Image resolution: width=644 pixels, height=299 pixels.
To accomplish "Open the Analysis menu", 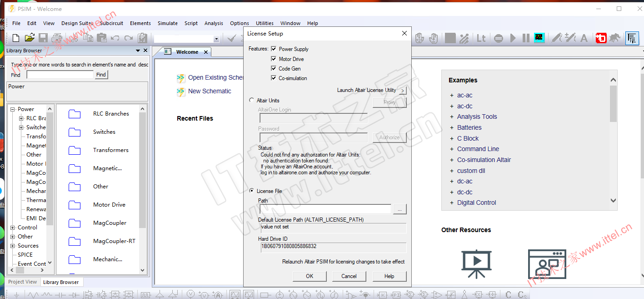I will point(214,23).
